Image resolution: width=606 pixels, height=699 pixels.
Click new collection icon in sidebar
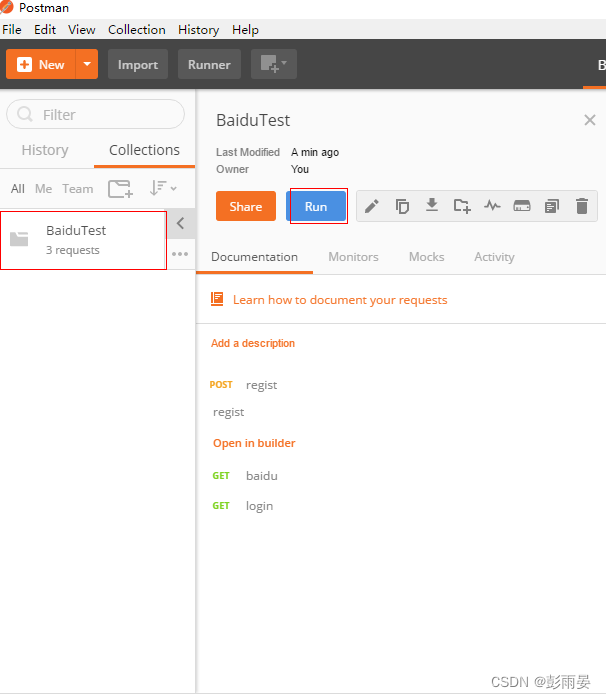(120, 189)
